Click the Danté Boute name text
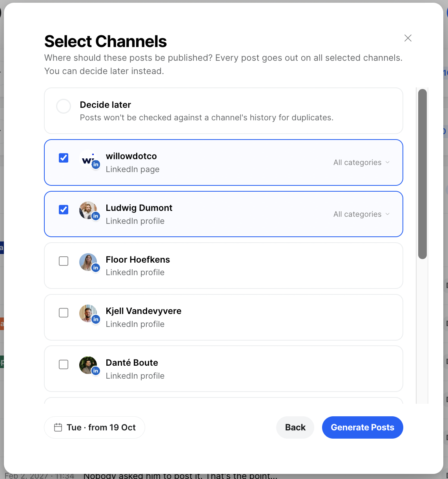The width and height of the screenshot is (448, 479). point(132,363)
